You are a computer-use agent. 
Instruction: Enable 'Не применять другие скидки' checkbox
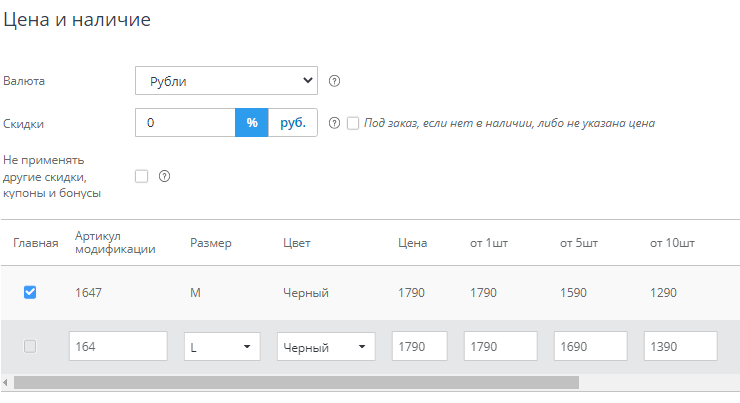[x=141, y=176]
